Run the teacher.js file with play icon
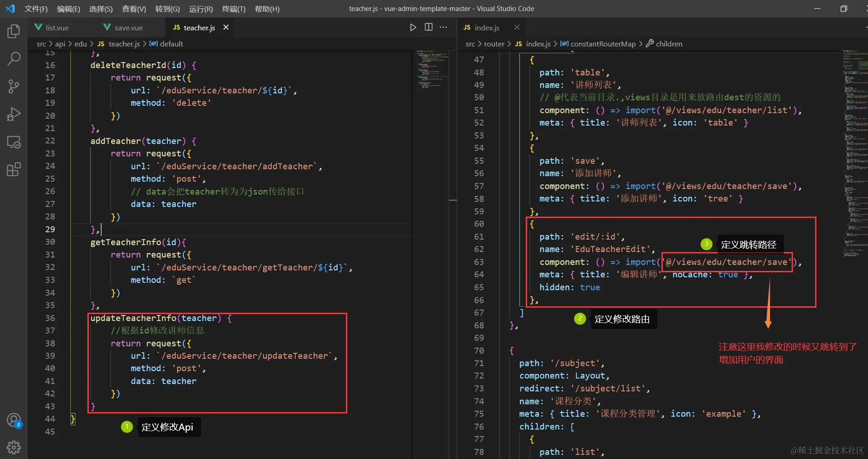 413,28
